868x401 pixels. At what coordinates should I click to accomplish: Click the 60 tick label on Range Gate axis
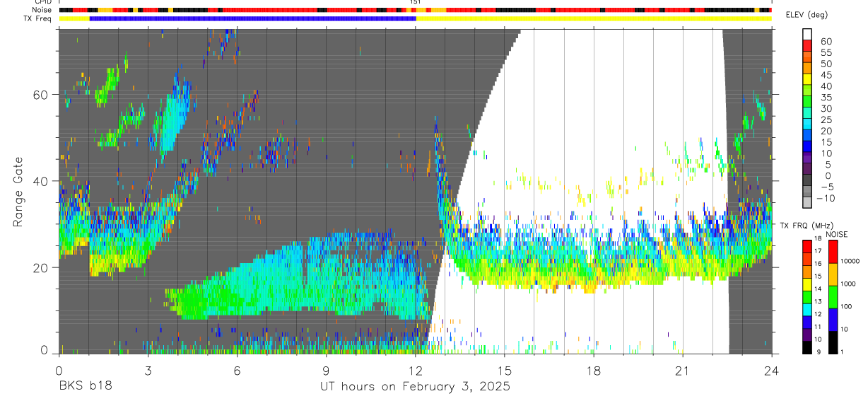[x=40, y=94]
